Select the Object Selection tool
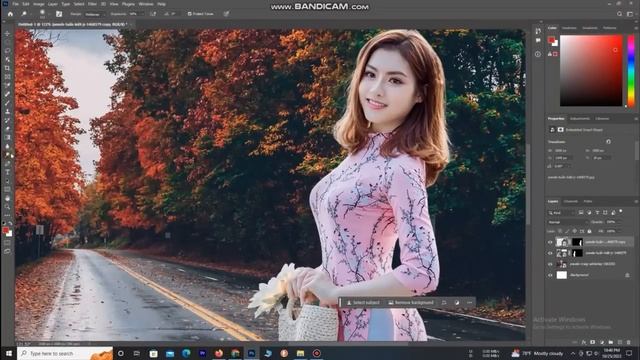The width and height of the screenshot is (640, 360). pyautogui.click(x=7, y=59)
